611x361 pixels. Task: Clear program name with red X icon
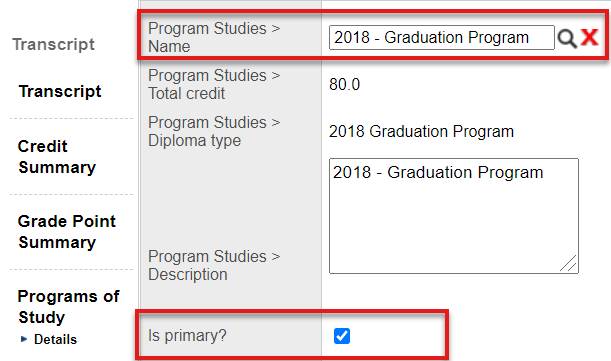pyautogui.click(x=589, y=37)
